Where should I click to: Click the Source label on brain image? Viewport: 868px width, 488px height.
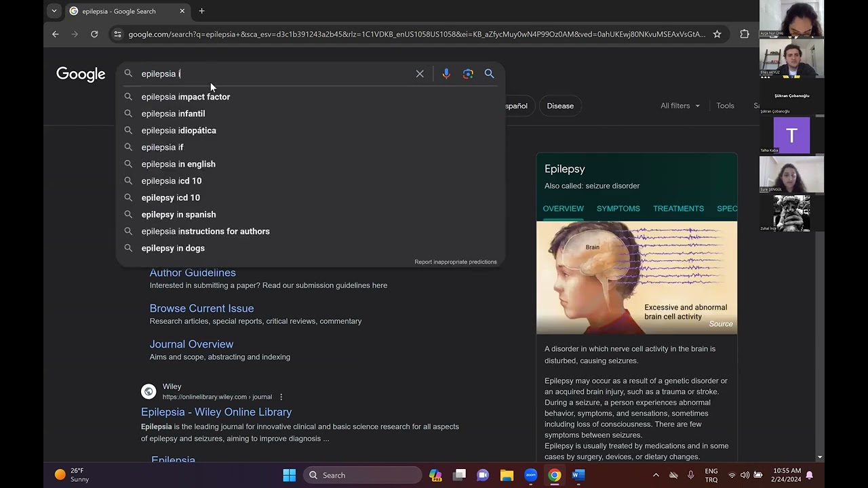coord(721,324)
